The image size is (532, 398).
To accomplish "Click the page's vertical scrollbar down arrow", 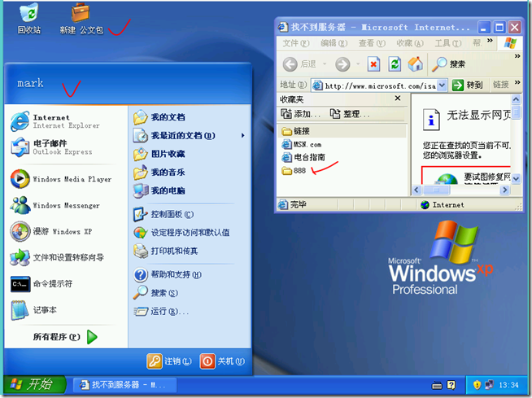I will (x=516, y=178).
